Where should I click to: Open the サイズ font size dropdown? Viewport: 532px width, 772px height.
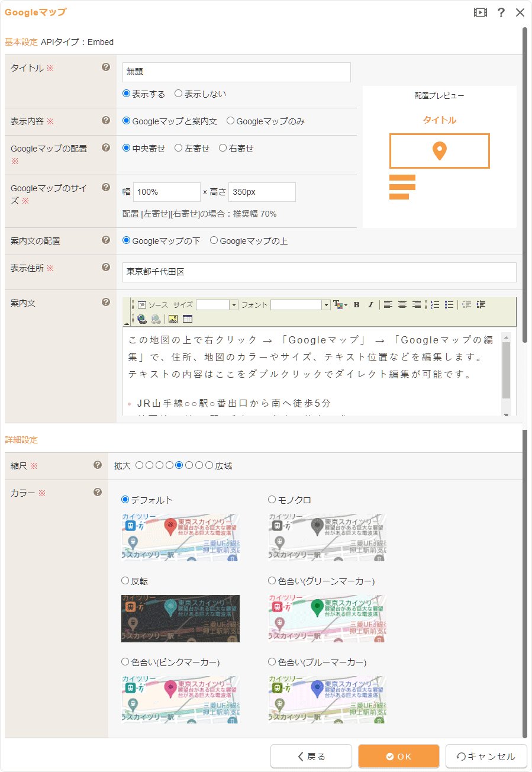pyautogui.click(x=217, y=305)
